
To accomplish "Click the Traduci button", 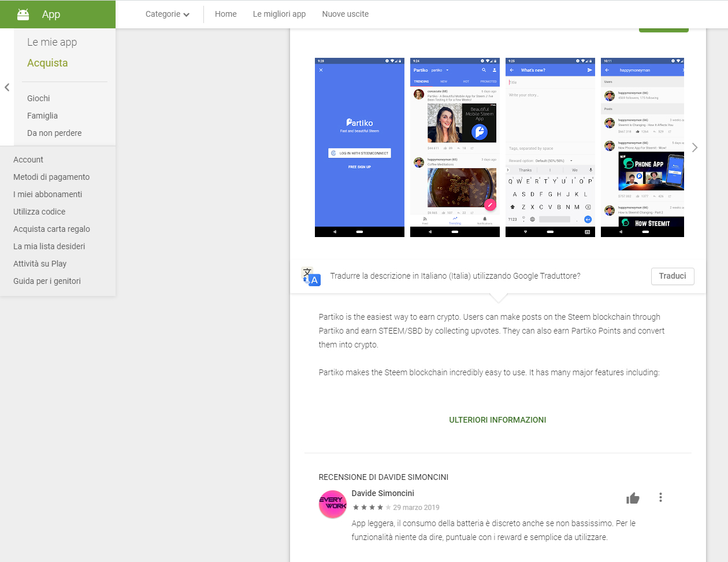I will tap(673, 276).
